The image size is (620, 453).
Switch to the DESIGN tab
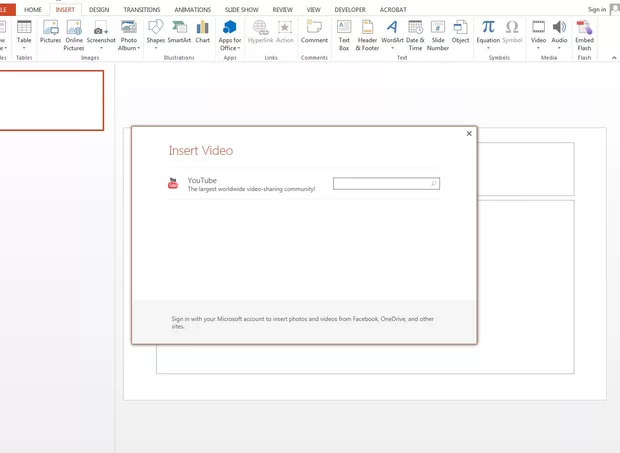click(x=99, y=9)
